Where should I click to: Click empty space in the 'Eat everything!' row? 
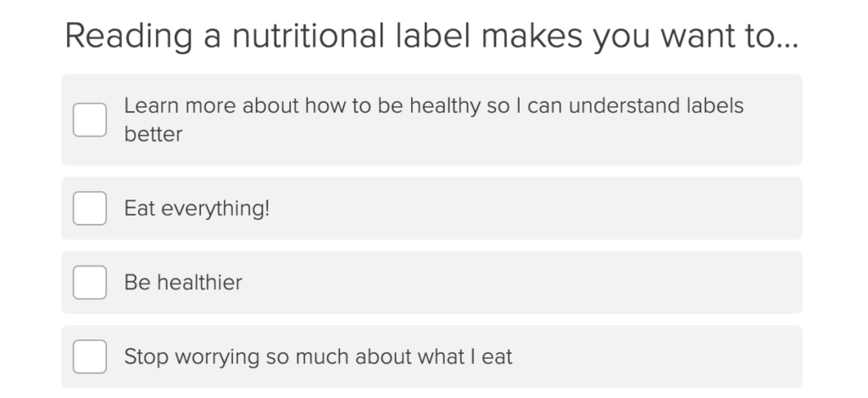(531, 209)
